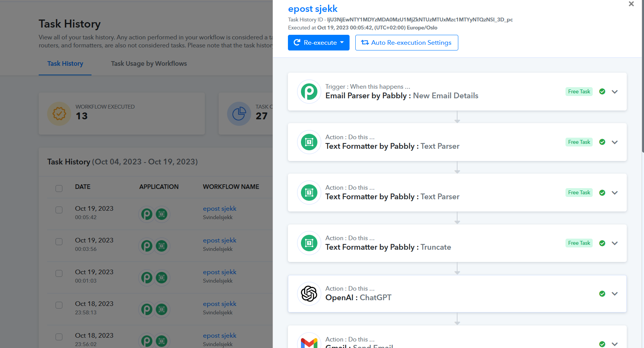Click the Free Task badge on the first Text Parser step
This screenshot has height=348, width=644.
tap(579, 142)
